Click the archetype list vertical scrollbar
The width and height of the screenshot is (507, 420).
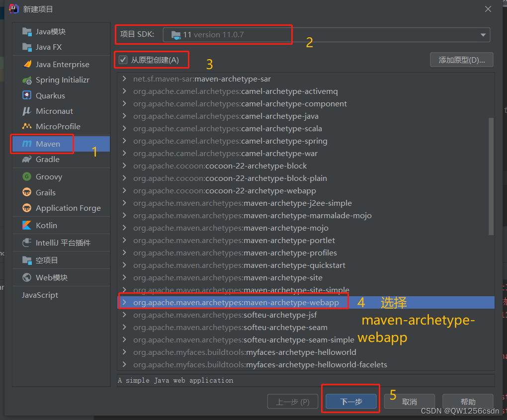(491, 176)
